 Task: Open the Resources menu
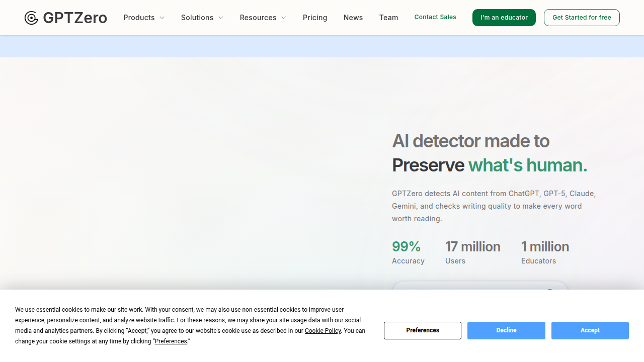coord(263,18)
